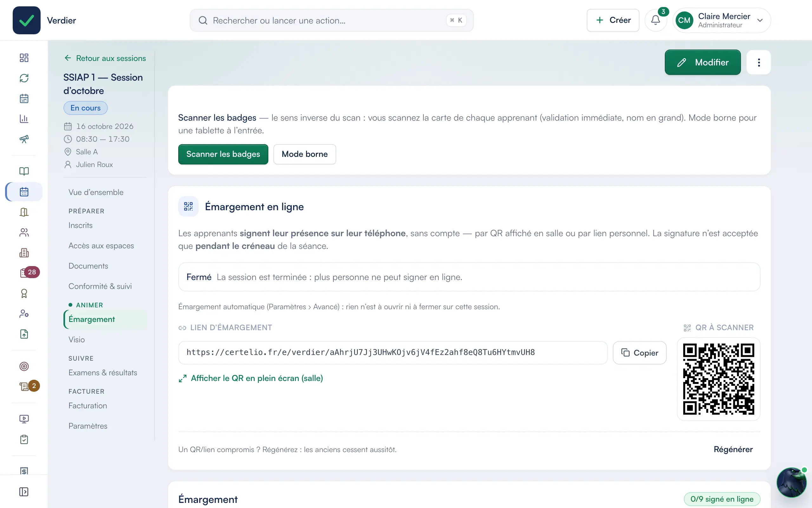812x508 pixels.
Task: Click the Fermé status label
Action: pyautogui.click(x=199, y=277)
